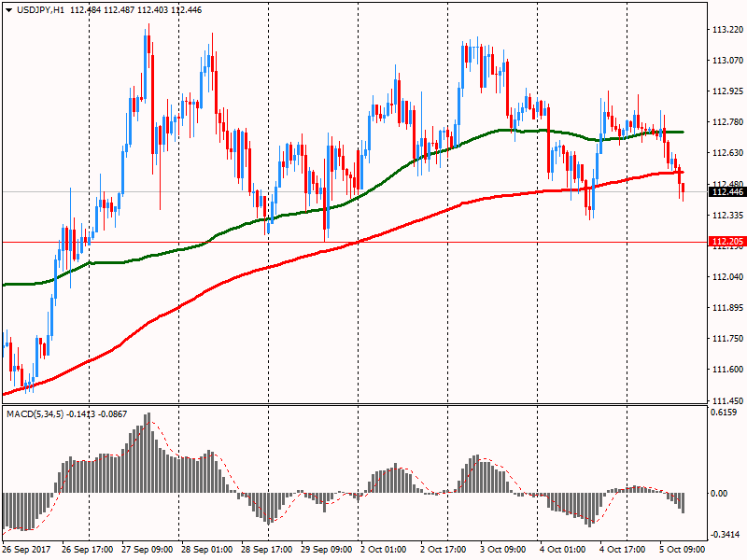Click the 3 Oct 09:00 time label
Viewport: 747px width, 560px height.
(503, 550)
